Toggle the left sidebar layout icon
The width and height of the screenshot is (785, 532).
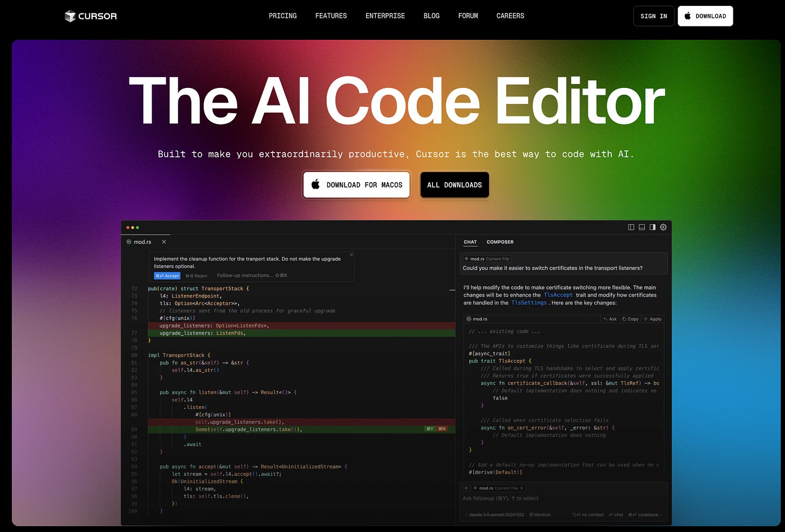tap(631, 227)
